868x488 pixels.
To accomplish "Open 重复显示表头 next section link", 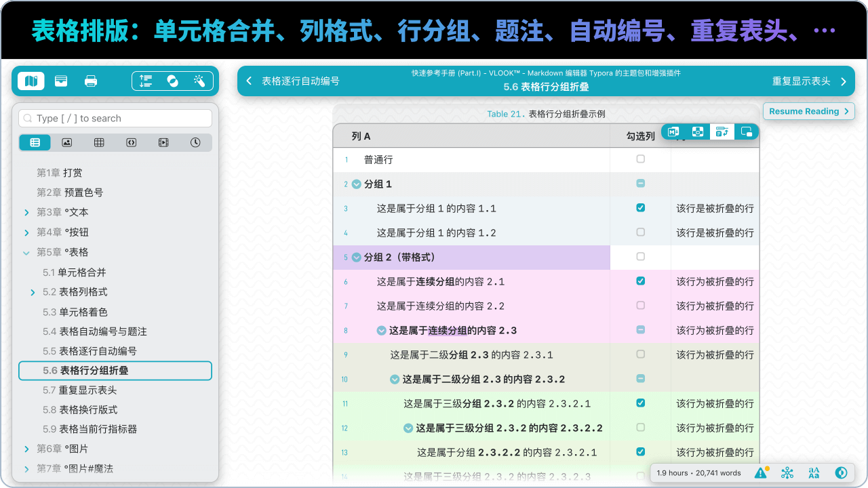I will click(x=801, y=81).
